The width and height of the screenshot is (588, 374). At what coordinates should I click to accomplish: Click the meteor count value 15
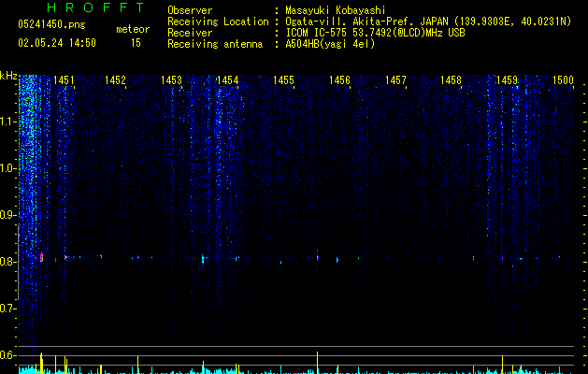tap(136, 43)
